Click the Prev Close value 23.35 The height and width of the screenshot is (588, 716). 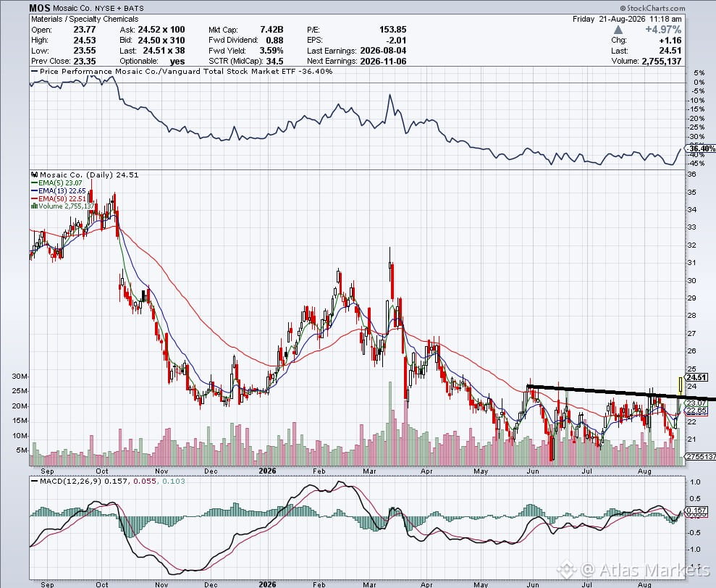click(85, 61)
